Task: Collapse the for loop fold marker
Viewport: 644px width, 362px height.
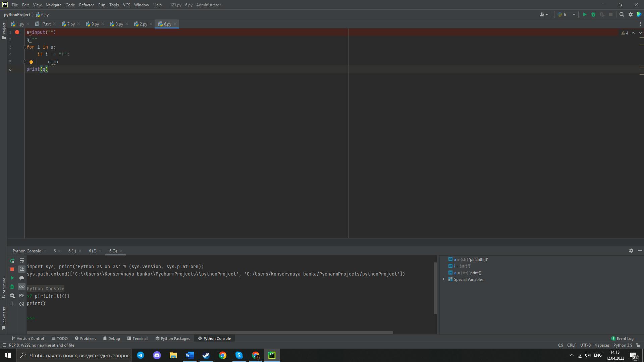Action: coord(24,47)
